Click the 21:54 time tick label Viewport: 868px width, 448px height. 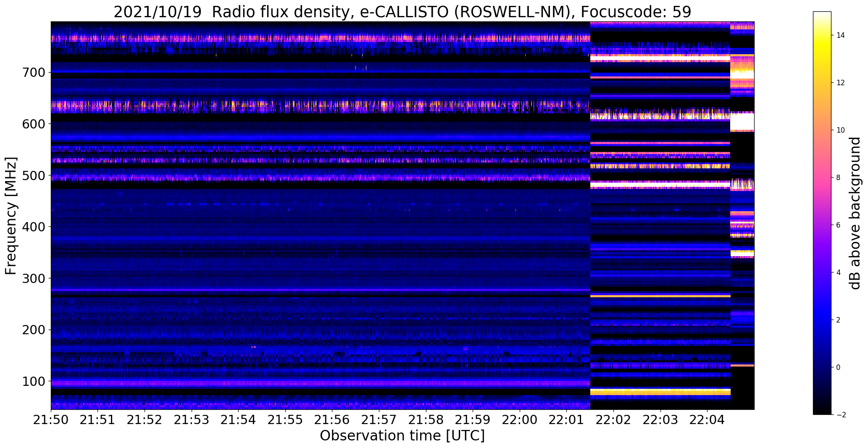pyautogui.click(x=238, y=419)
